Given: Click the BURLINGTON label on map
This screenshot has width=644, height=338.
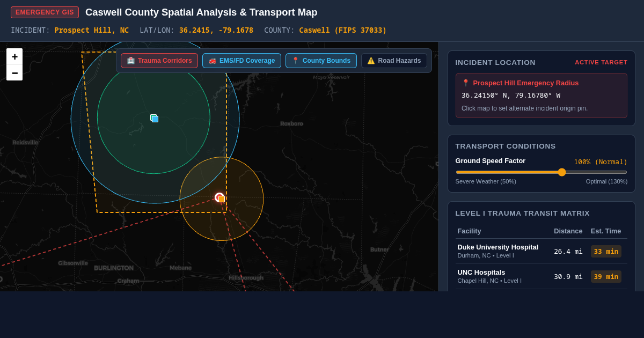Looking at the screenshot, I should 114,268.
